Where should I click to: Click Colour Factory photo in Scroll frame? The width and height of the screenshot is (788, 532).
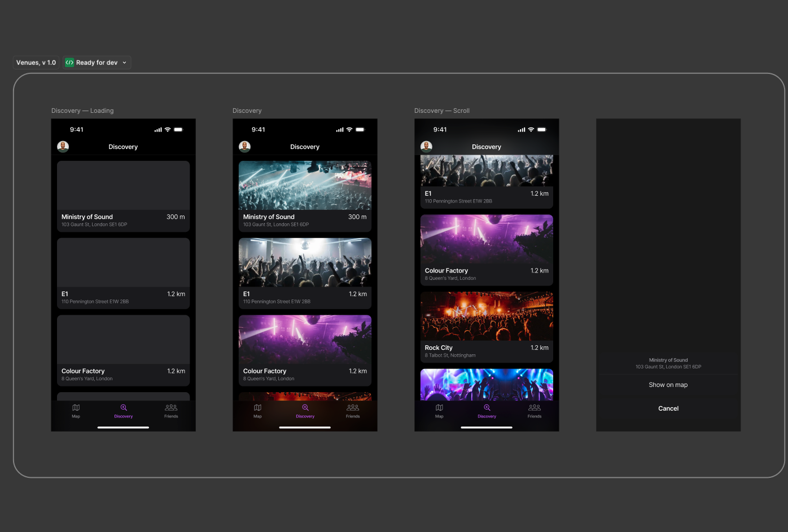487,239
